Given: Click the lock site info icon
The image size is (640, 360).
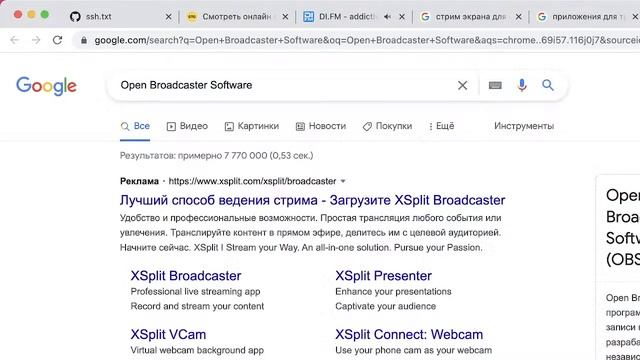Looking at the screenshot, I should tap(84, 40).
